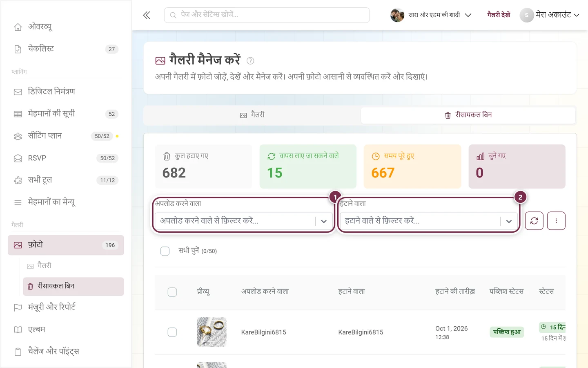Click the bar chart icon in चुने गए card
588x368 pixels.
[481, 156]
